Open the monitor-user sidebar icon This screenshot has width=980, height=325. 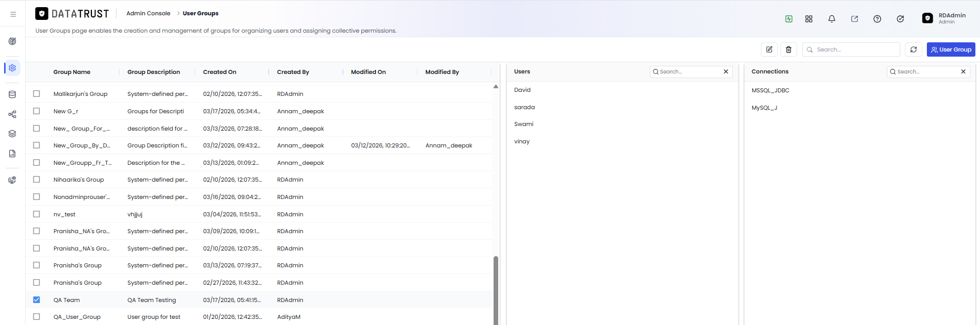[x=12, y=180]
